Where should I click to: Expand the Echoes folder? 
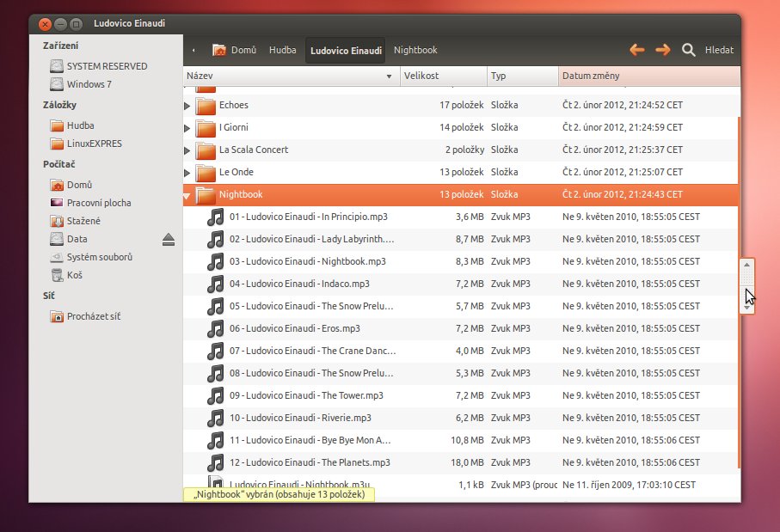point(188,106)
